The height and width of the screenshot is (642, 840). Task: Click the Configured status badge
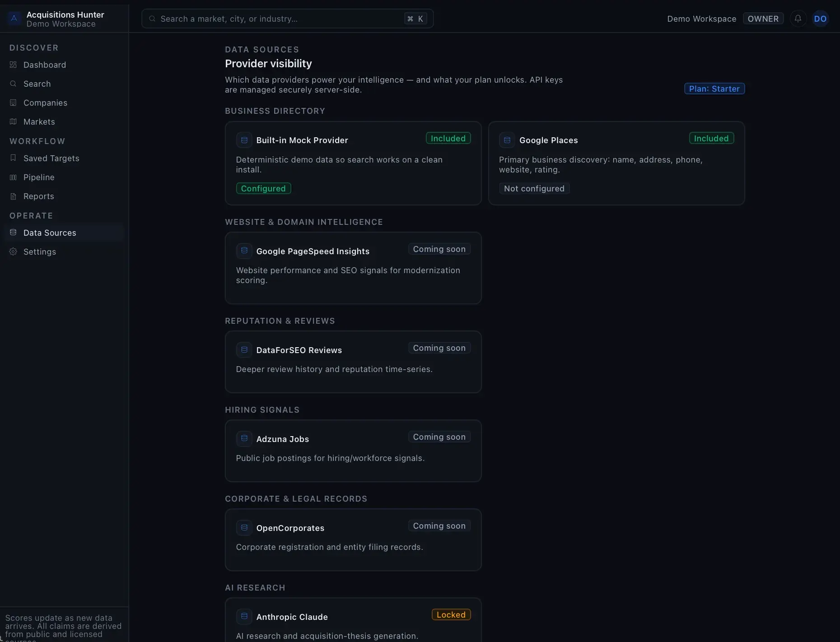click(263, 188)
